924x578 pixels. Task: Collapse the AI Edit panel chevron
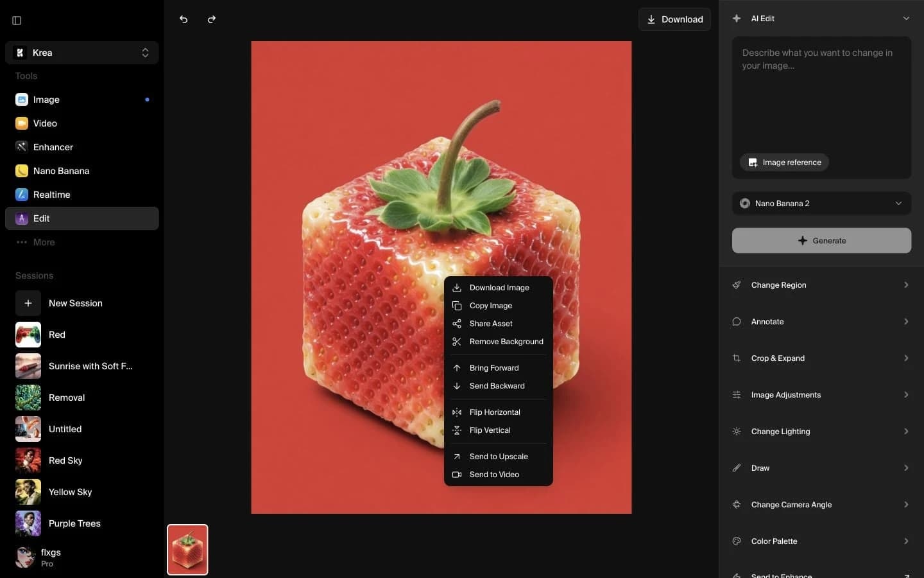tap(906, 19)
